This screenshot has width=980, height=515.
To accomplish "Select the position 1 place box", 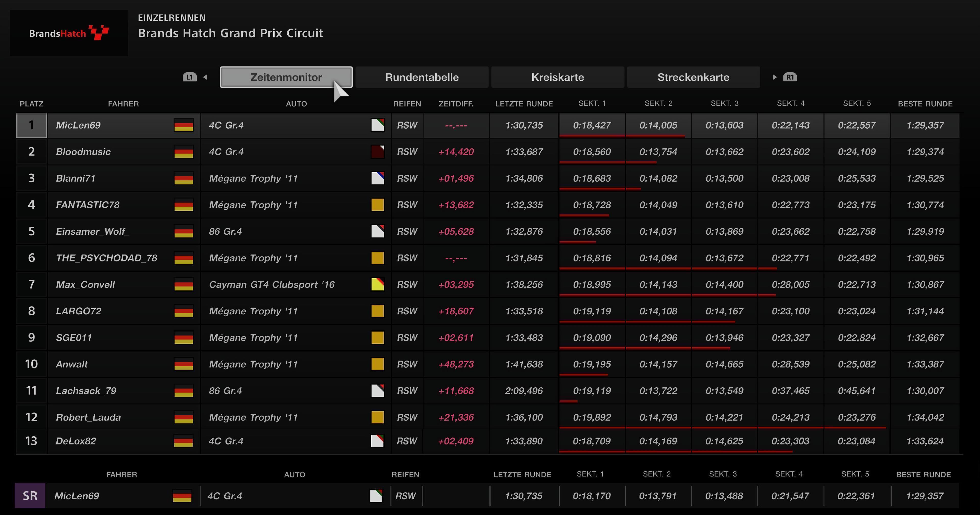I will coord(31,125).
